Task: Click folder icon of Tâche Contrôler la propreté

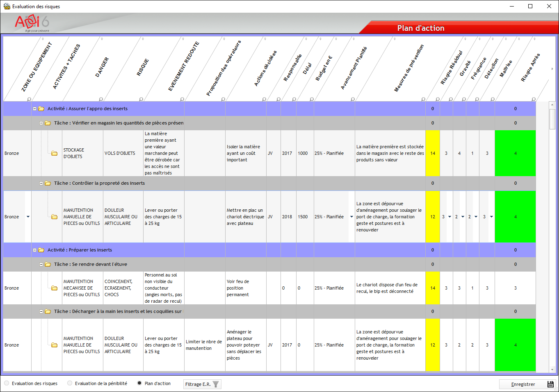Action: point(48,184)
